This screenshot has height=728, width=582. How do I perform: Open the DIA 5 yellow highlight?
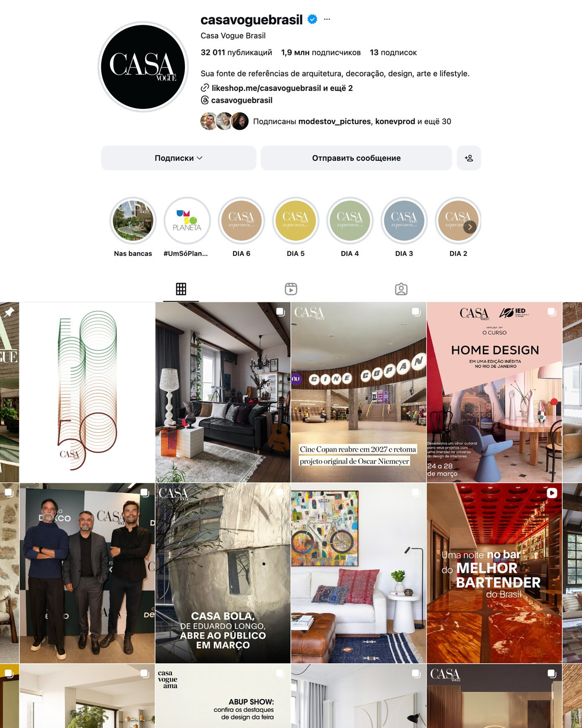[296, 220]
